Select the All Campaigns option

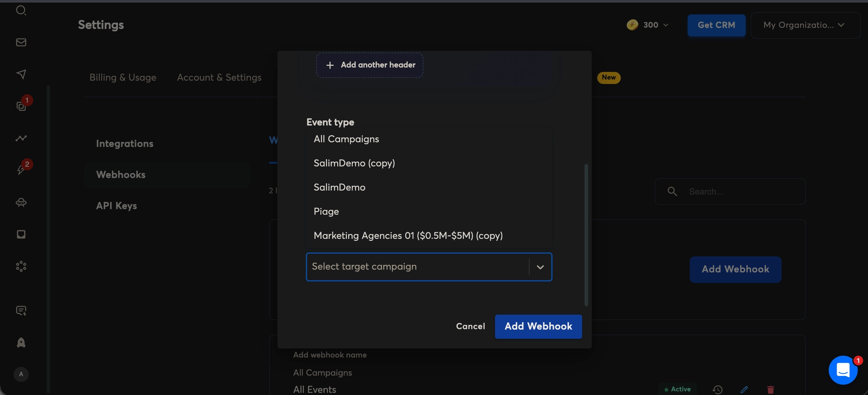(x=346, y=139)
